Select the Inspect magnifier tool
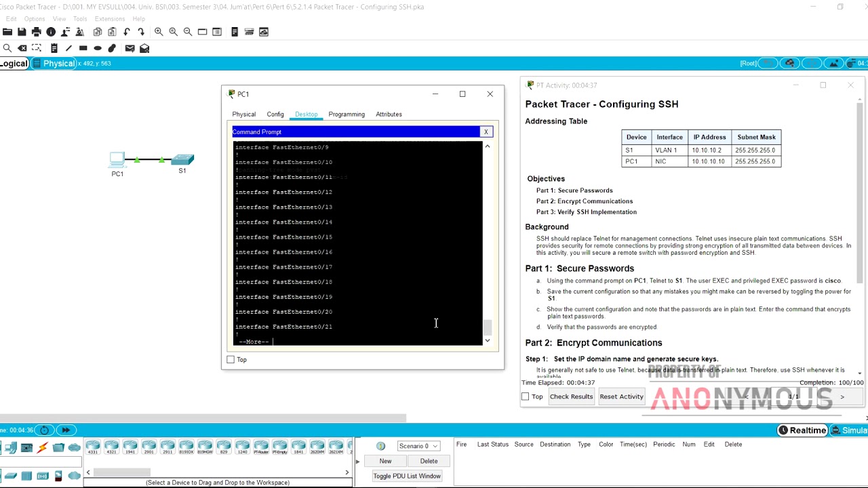Viewport: 868px width, 488px height. pos(7,48)
